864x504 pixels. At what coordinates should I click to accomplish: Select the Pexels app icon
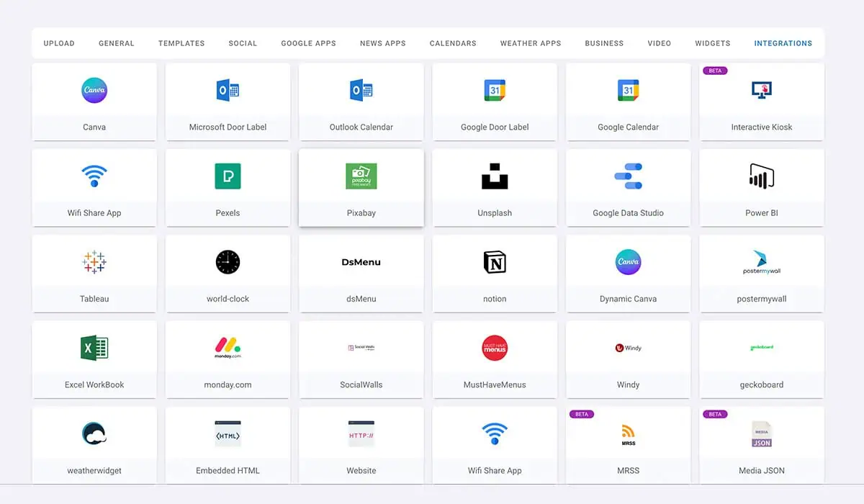[228, 176]
